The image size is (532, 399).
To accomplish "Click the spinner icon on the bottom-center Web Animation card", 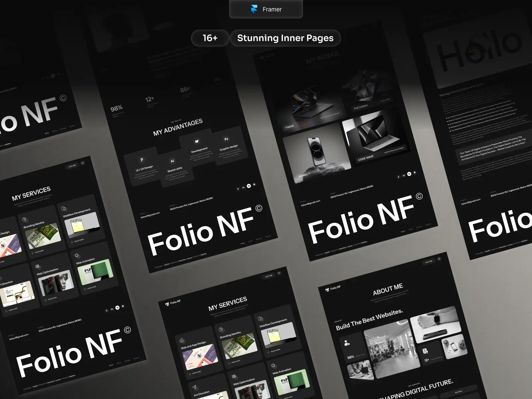I will click(273, 365).
